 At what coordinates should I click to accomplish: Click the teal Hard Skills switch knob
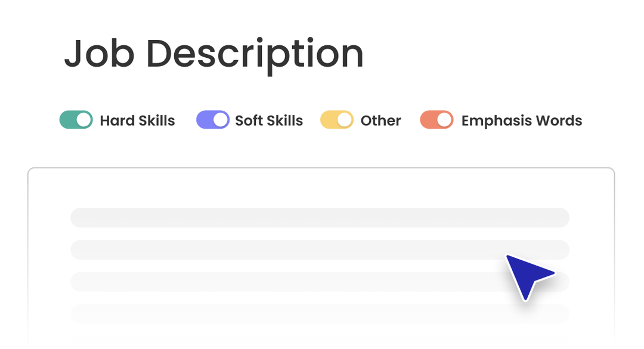point(82,120)
